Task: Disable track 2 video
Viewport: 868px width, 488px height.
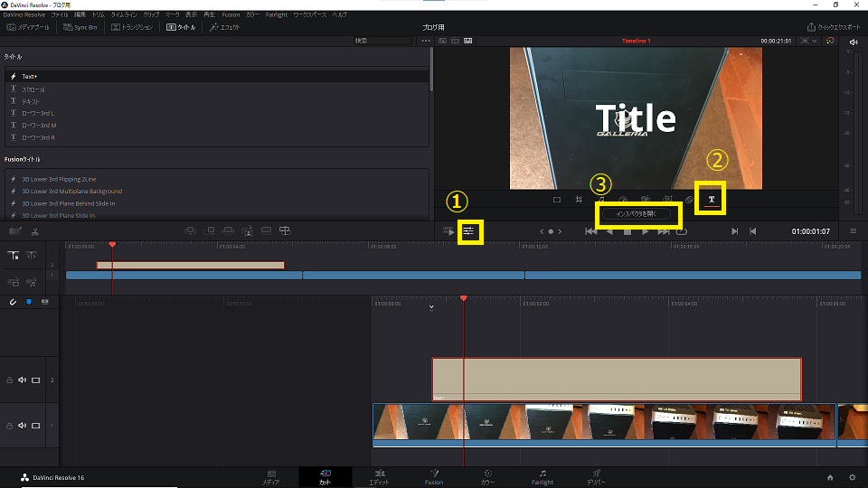Action: 36,380
